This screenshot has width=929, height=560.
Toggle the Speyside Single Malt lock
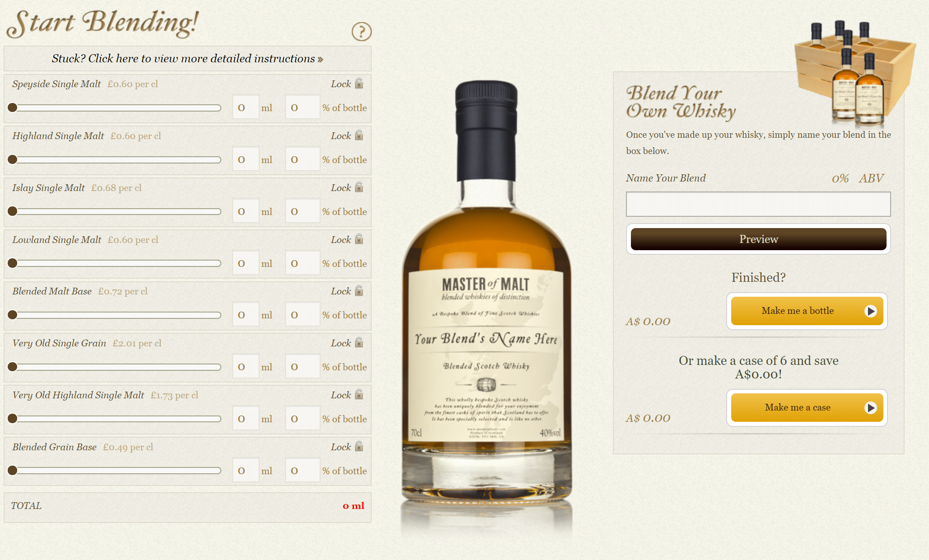(x=359, y=84)
